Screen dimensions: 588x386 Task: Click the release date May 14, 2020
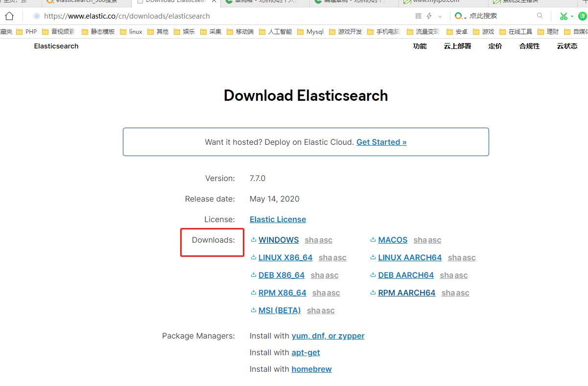[275, 199]
